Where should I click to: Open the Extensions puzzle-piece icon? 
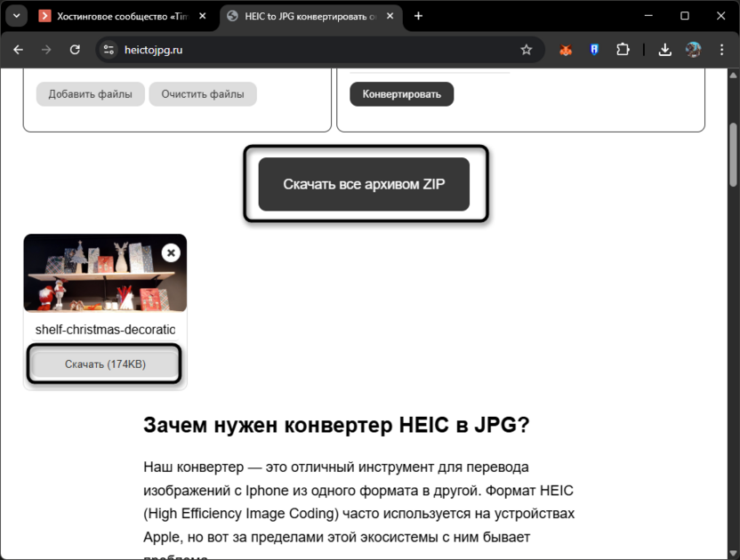tap(623, 50)
